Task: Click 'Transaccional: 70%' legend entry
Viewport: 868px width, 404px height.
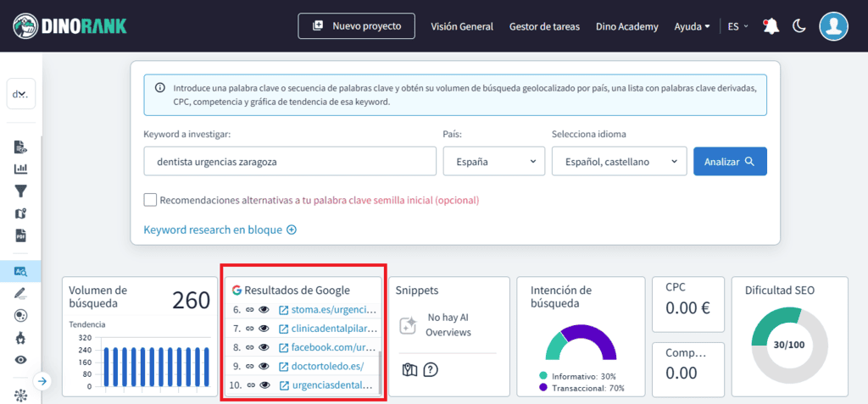Action: pyautogui.click(x=582, y=388)
